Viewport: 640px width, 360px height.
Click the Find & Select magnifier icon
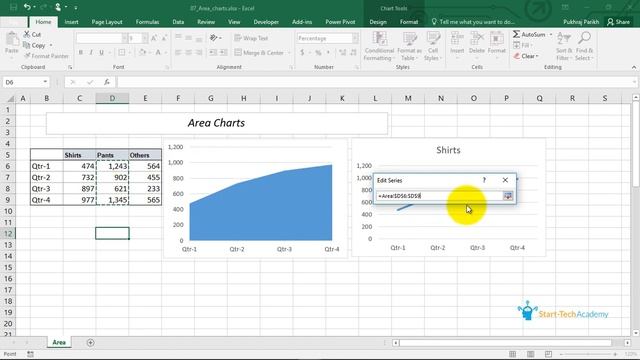584,39
